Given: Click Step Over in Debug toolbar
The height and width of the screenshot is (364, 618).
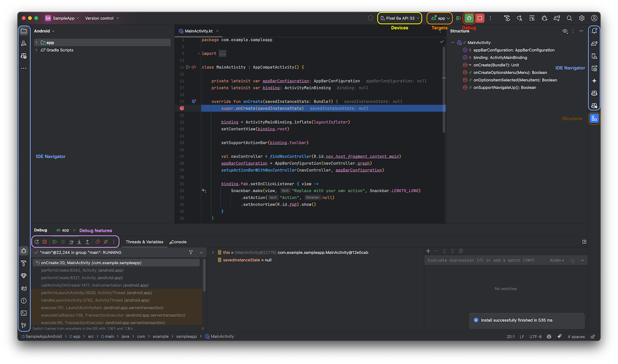Looking at the screenshot, I should pos(71,242).
